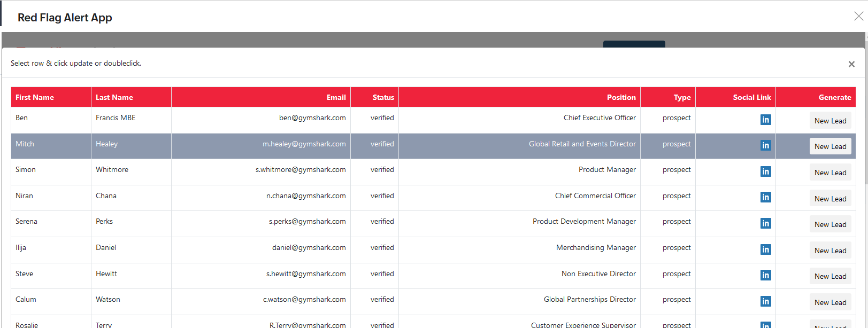Viewport: 868px width, 328px height.
Task: Click last name Hewitt in table
Action: (x=106, y=274)
